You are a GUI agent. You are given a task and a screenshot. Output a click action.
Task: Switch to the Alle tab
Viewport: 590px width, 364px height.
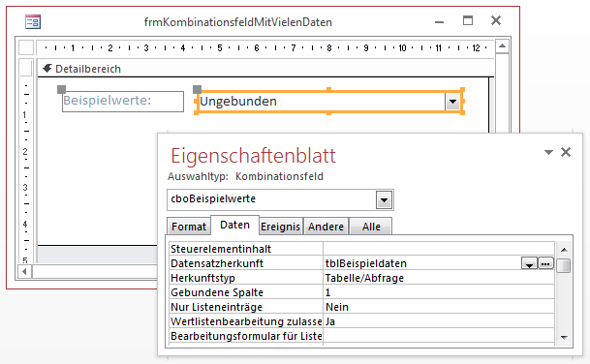tap(371, 227)
